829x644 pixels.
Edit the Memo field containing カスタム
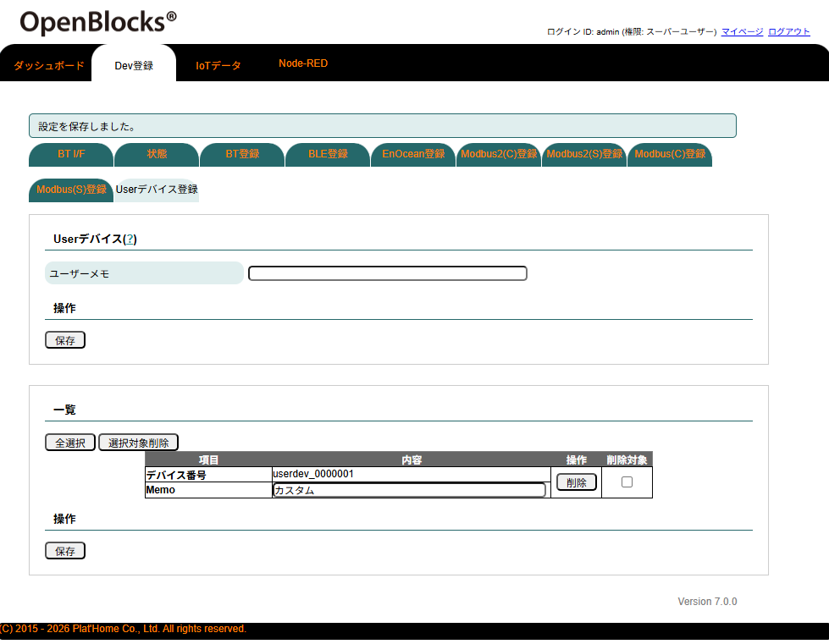pyautogui.click(x=409, y=490)
